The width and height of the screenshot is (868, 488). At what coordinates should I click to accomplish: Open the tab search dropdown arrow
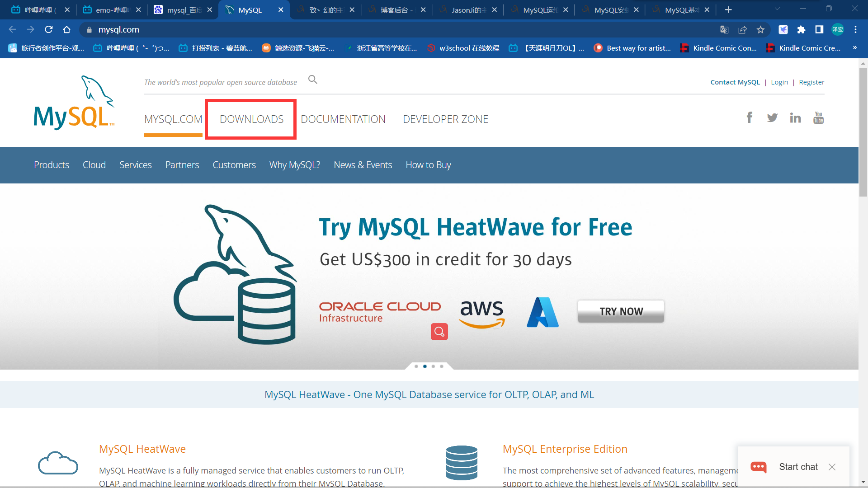pos(777,9)
